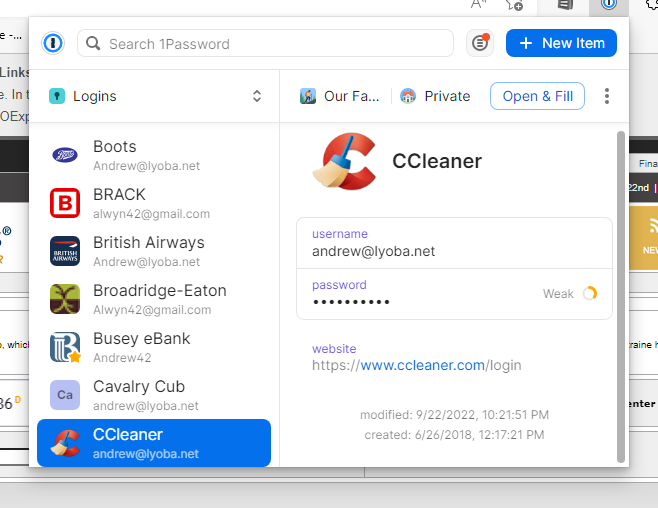Click the Private vault label
This screenshot has width=658, height=508.
click(435, 96)
